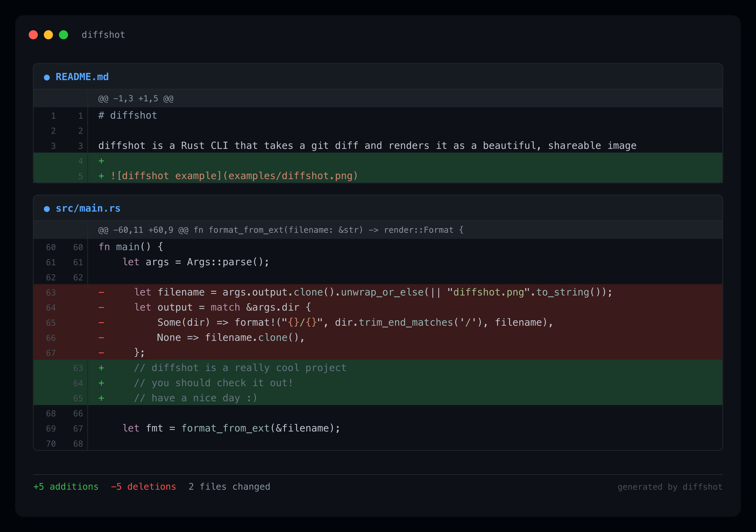Click the README hunk header @@ -1,3 +1,5 @@
The height and width of the screenshot is (532, 756).
[x=136, y=99]
